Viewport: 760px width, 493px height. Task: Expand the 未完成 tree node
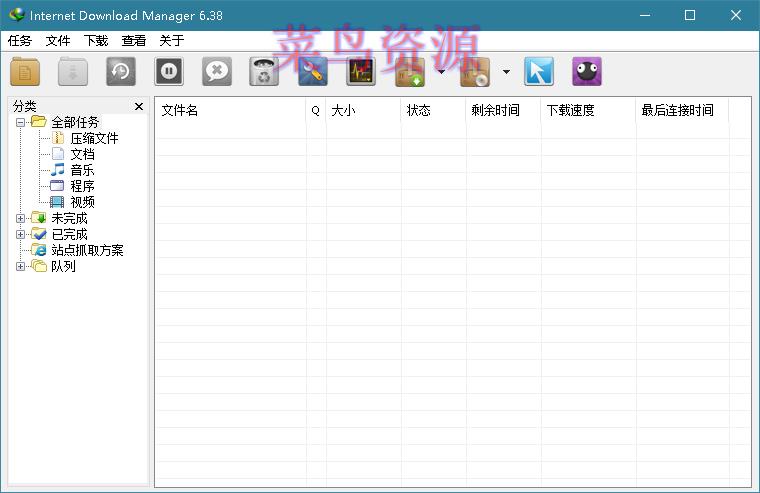(x=20, y=218)
